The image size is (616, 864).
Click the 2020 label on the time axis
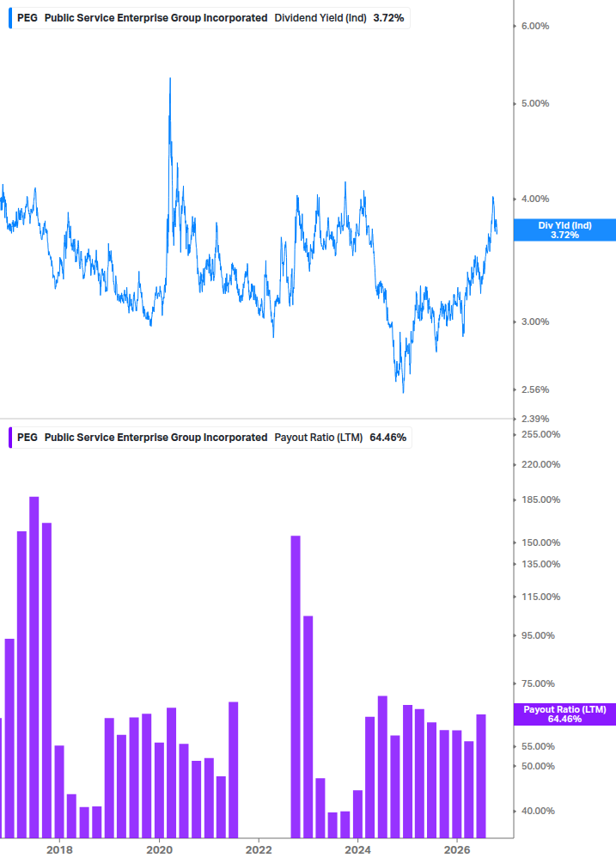[159, 850]
